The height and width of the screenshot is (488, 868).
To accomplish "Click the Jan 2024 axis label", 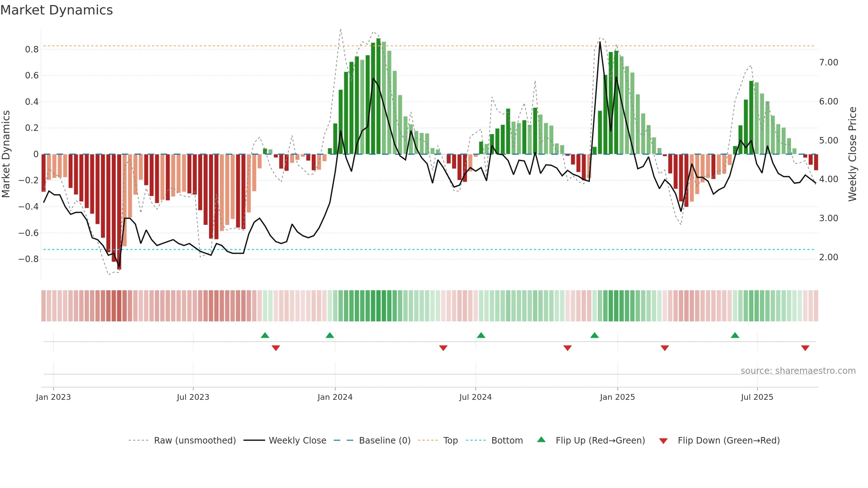I will coord(335,397).
